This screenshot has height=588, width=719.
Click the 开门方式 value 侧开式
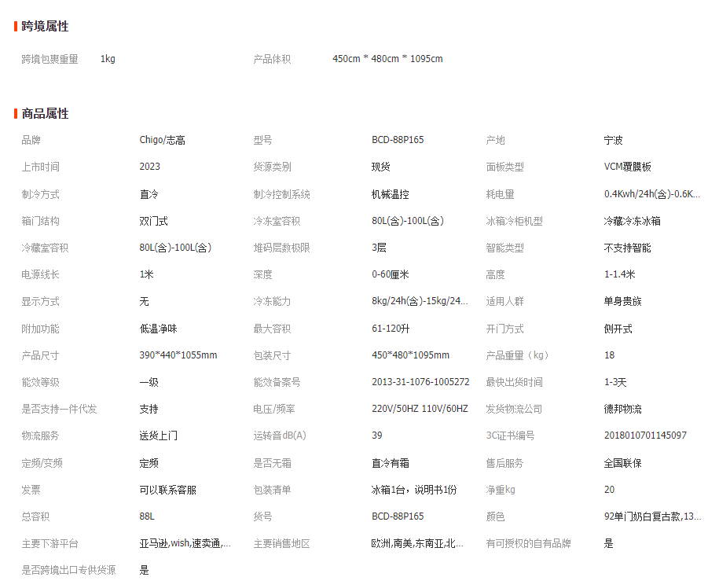618,329
